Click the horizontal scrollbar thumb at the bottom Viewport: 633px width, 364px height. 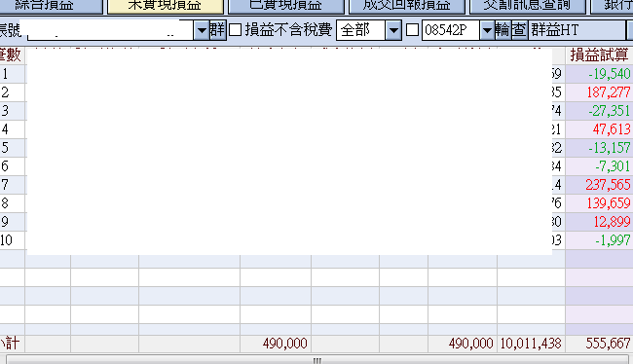[317, 360]
